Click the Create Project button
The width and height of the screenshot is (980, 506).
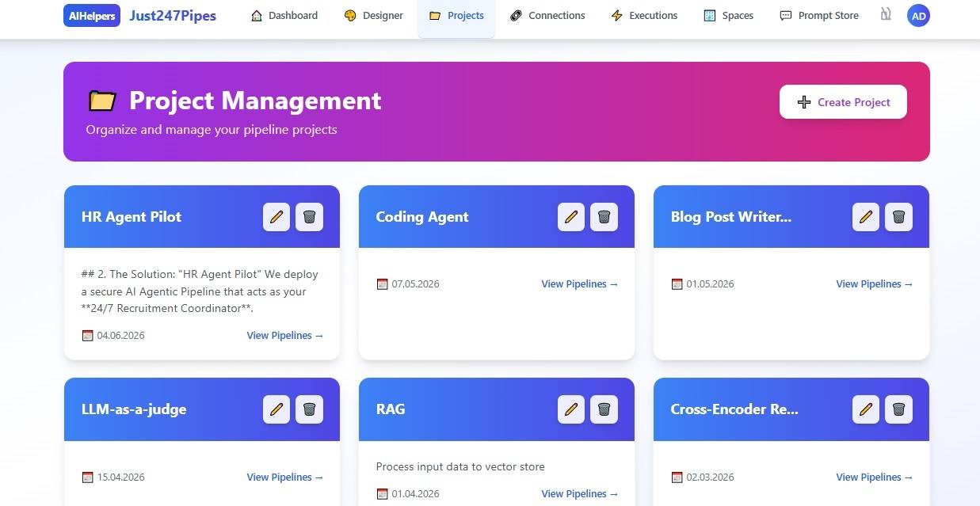tap(843, 102)
